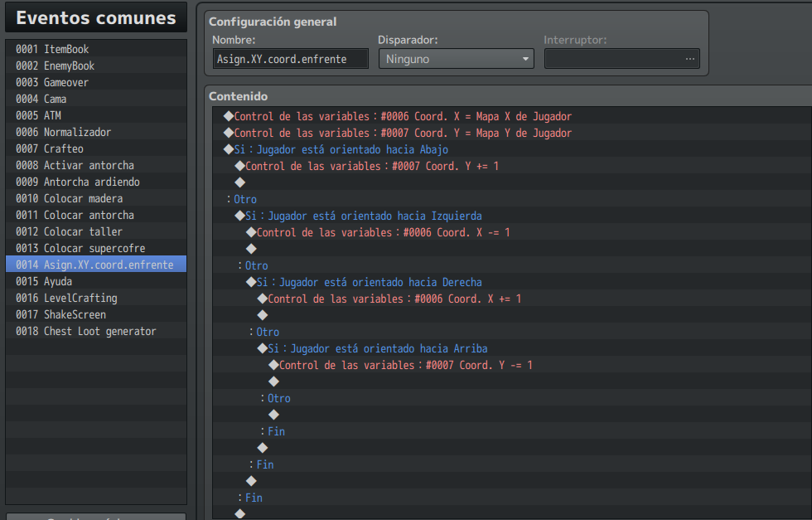Select command Coord. X += 1
Viewport: 812px width, 520px height.
[x=512, y=299]
